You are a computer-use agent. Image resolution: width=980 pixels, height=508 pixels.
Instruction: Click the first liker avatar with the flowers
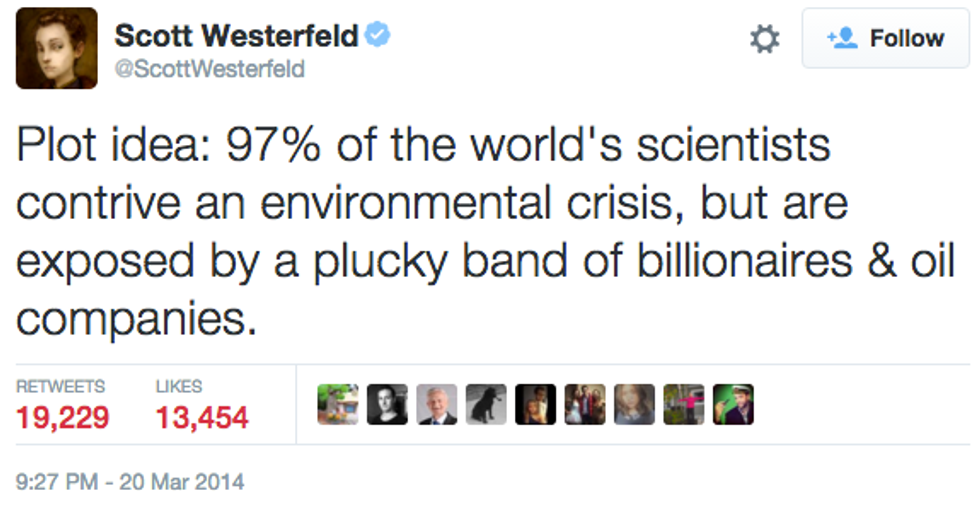pyautogui.click(x=338, y=405)
